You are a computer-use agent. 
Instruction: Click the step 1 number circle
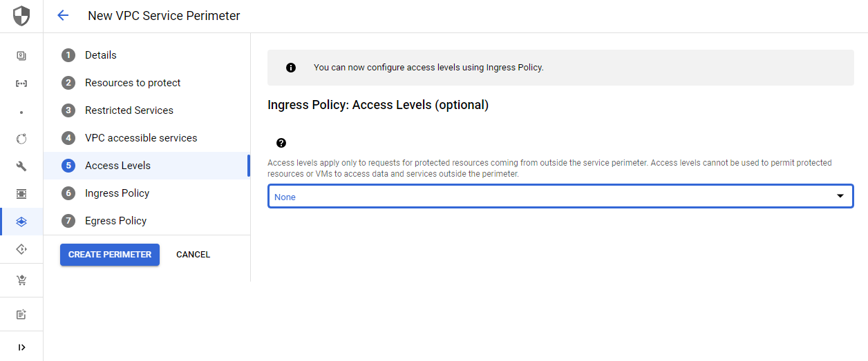(68, 55)
